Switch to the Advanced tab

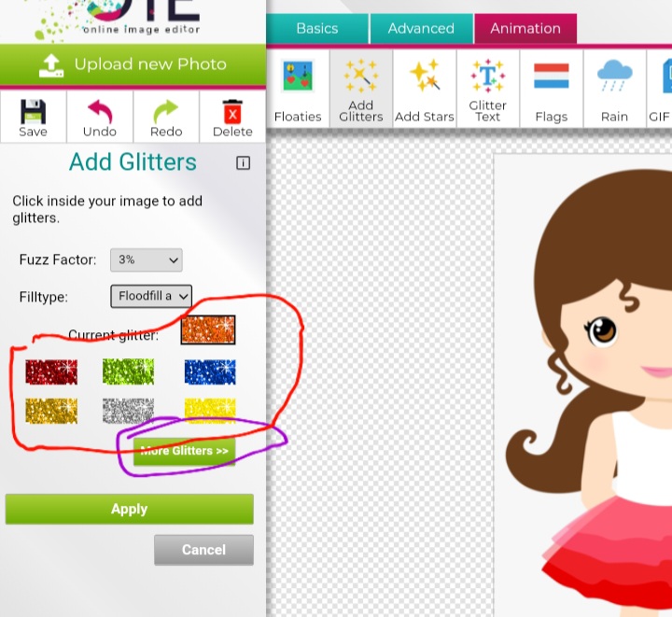click(421, 29)
